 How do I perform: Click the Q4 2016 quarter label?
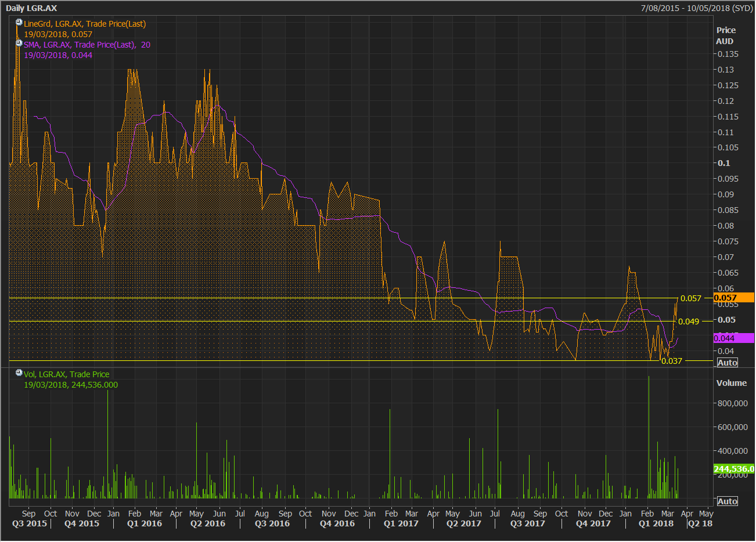pos(337,523)
